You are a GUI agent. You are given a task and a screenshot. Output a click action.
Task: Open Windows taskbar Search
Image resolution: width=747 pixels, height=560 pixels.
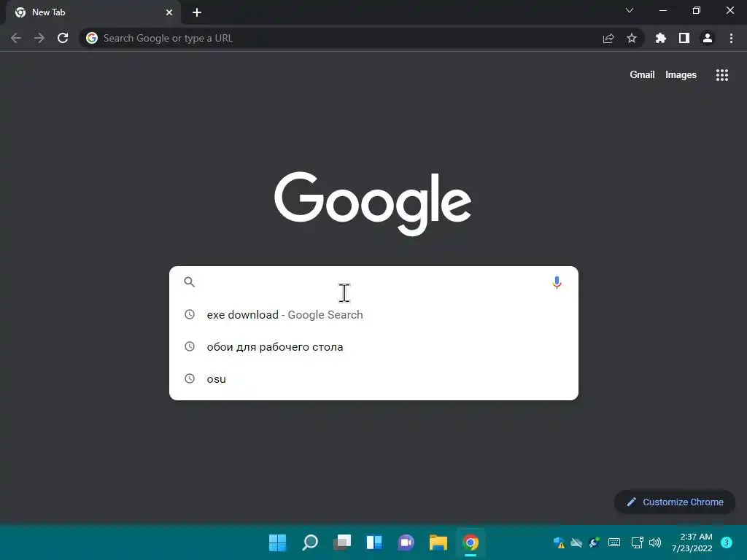pyautogui.click(x=309, y=542)
